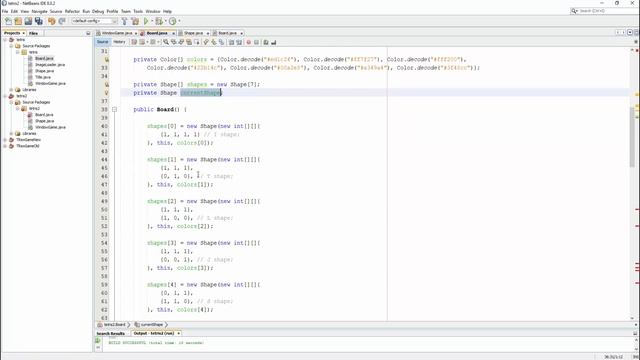Click the editor vertical scrollbar thumb
Screen dimensions: 640x360
pyautogui.click(x=632, y=137)
